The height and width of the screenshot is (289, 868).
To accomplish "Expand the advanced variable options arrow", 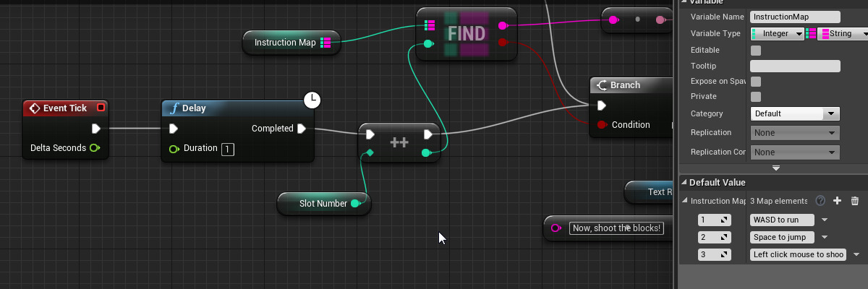I will 776,168.
